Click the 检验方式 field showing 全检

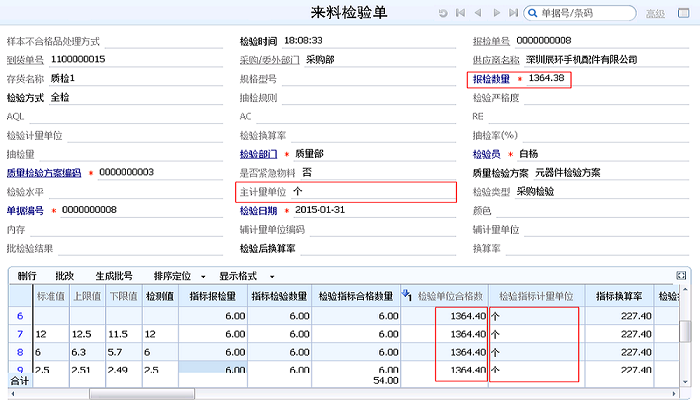coord(136,97)
